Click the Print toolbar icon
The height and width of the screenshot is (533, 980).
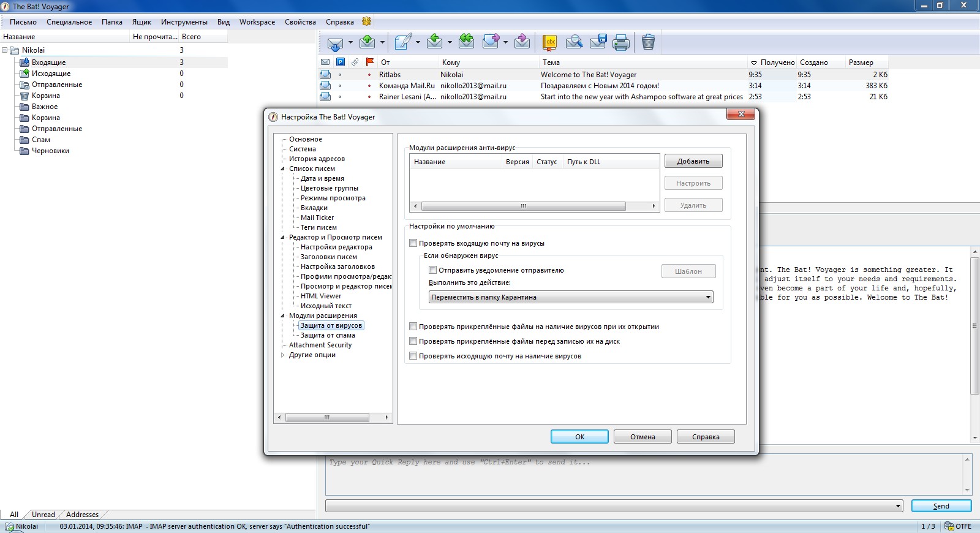[x=621, y=42]
